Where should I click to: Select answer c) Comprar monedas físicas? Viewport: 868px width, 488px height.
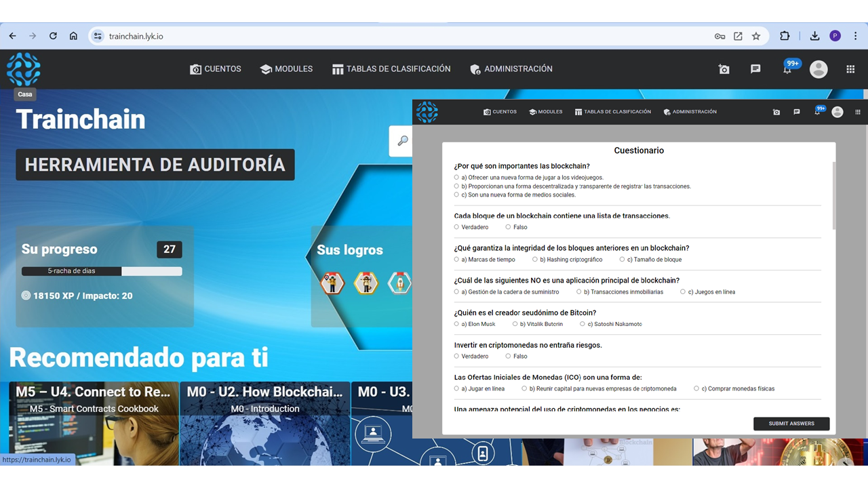coord(696,388)
